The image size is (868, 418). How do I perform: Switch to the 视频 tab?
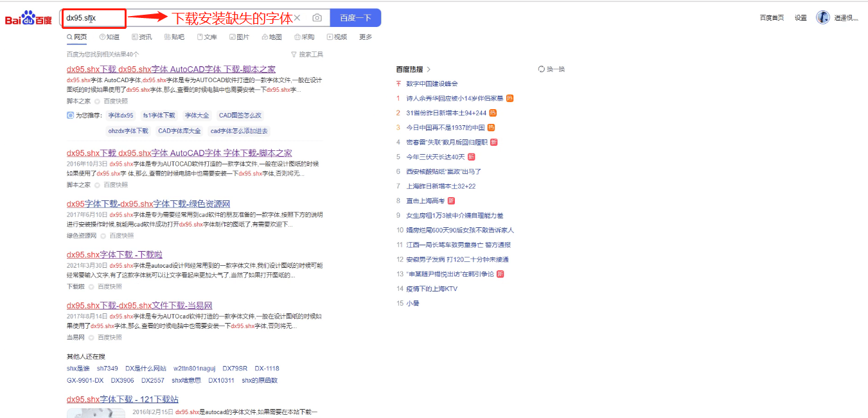pyautogui.click(x=337, y=37)
